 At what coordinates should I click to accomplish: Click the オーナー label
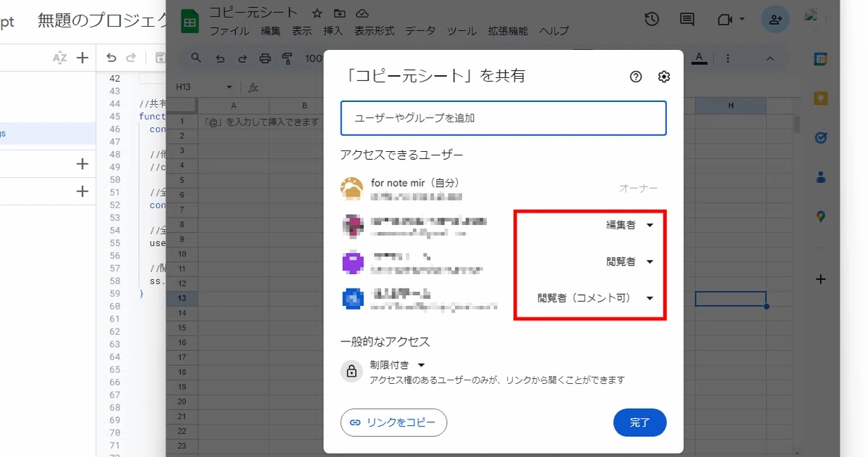pyautogui.click(x=638, y=188)
